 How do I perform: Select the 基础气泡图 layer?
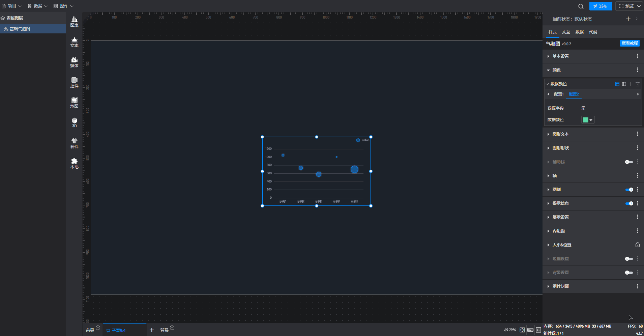[33, 29]
